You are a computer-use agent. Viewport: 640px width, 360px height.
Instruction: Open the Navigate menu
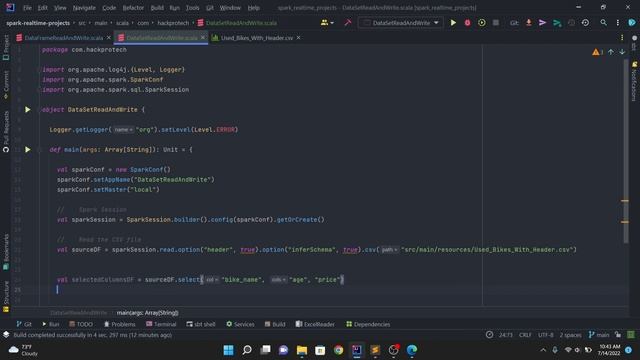(x=84, y=8)
